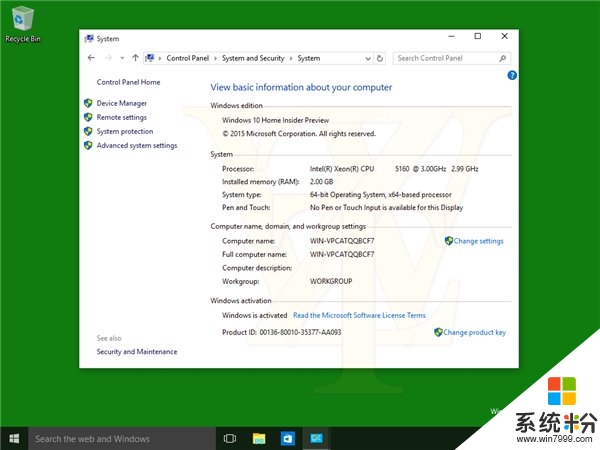Select System breadcrumb segment

coord(308,58)
